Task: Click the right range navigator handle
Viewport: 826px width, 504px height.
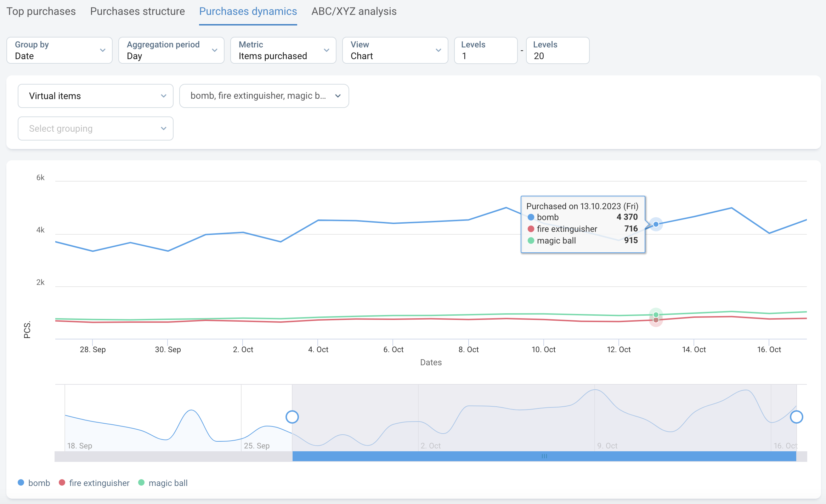Action: point(796,417)
